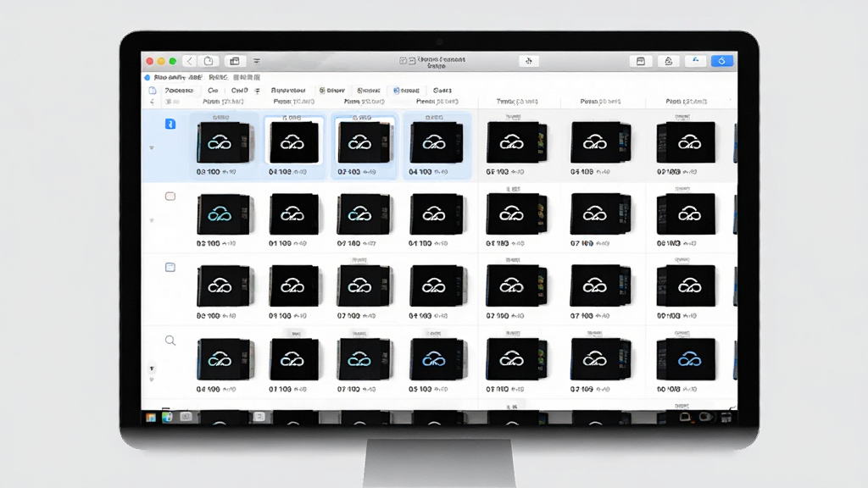Go back with the title bar chevron
The width and height of the screenshot is (868, 488).
pos(189,61)
